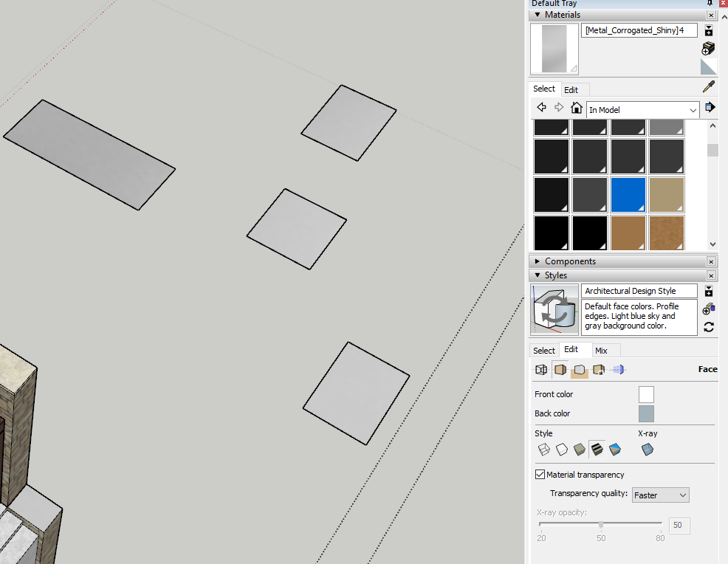Select Hidden Line face style
The height and width of the screenshot is (564, 728).
point(562,450)
